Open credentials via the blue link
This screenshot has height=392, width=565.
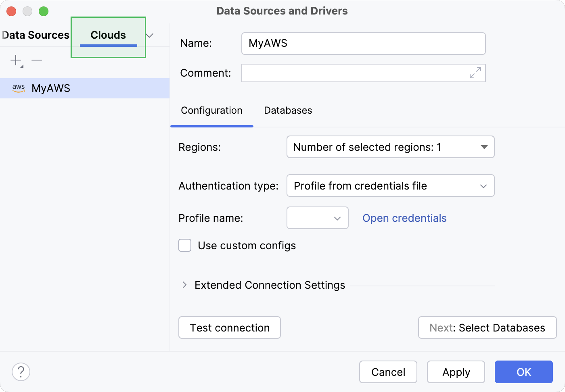(404, 218)
